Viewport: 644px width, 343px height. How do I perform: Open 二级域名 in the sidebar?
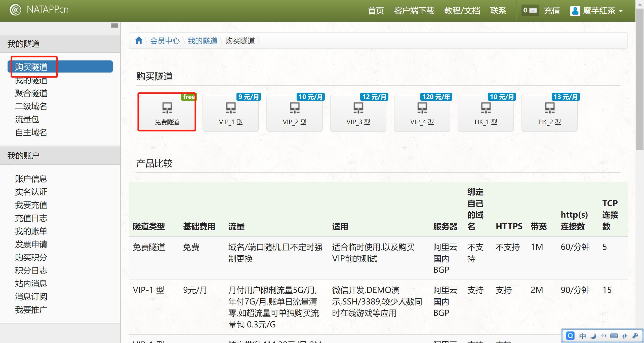[31, 106]
